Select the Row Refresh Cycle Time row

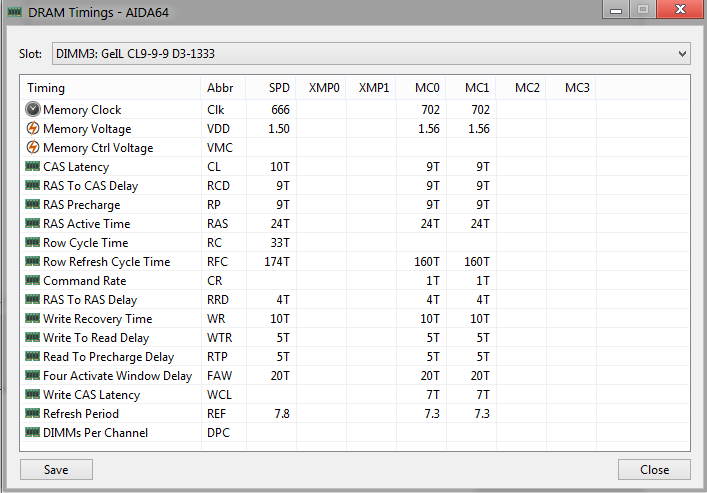(x=354, y=262)
